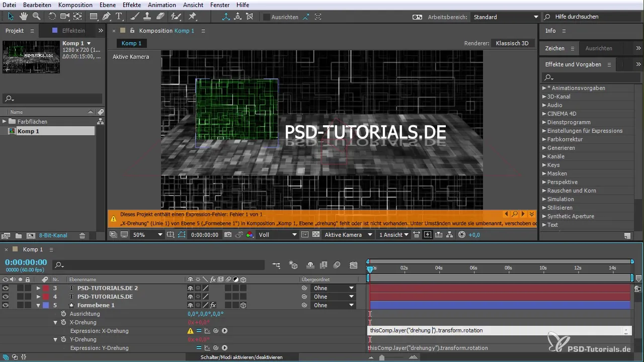Toggle region of interest icon

[305, 235]
